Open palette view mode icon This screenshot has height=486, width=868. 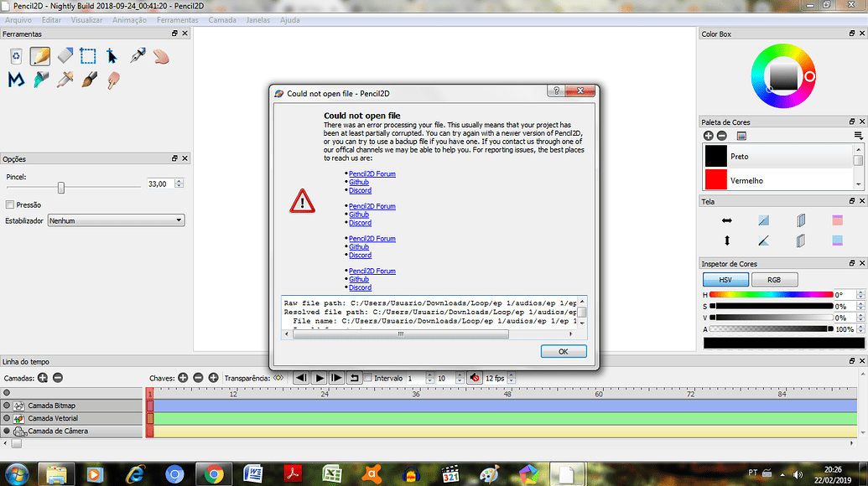tap(741, 136)
